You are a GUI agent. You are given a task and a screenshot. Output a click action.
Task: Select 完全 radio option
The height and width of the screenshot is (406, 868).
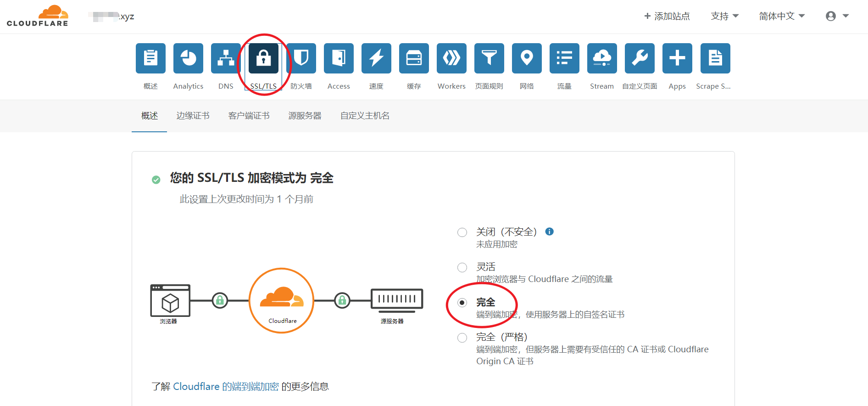462,303
